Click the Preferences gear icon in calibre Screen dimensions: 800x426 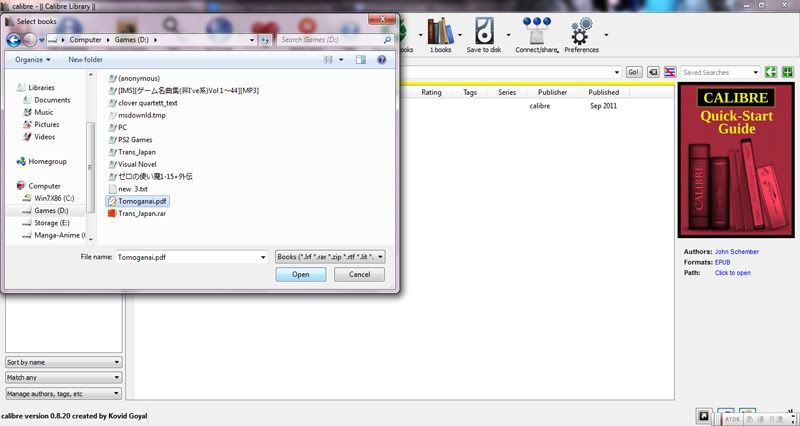coord(581,35)
